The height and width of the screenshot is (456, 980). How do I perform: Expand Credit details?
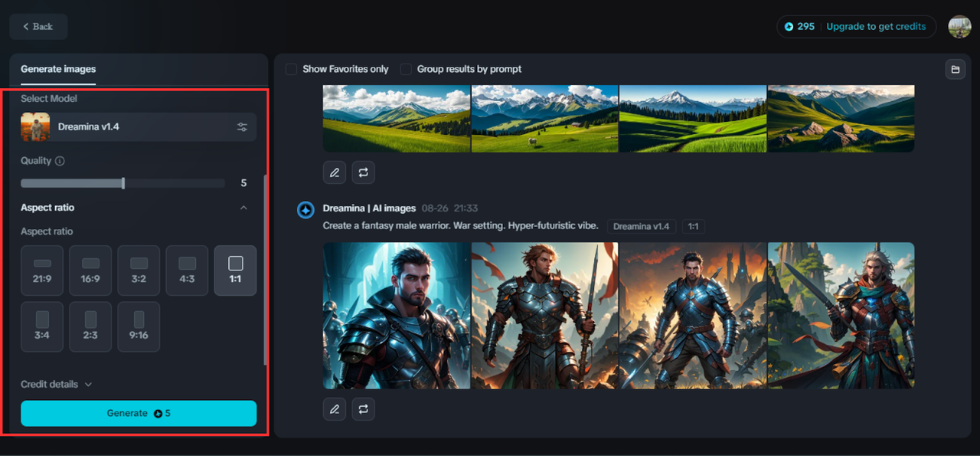(56, 385)
